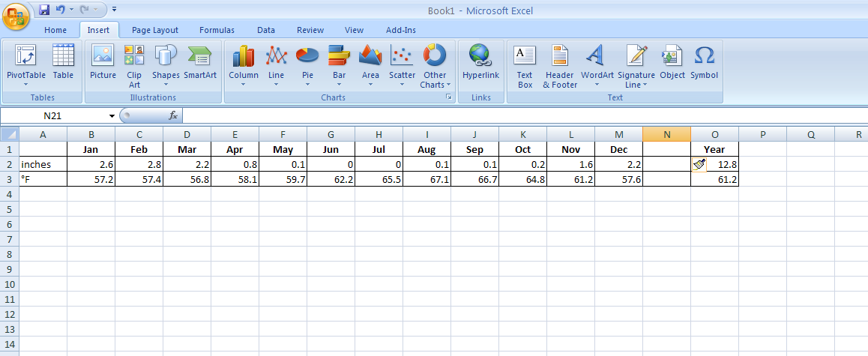
Task: Expand the Name Box dropdown
Action: (x=112, y=116)
